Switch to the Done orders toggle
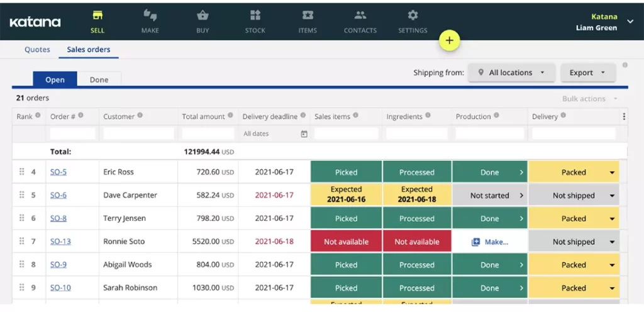 (99, 80)
